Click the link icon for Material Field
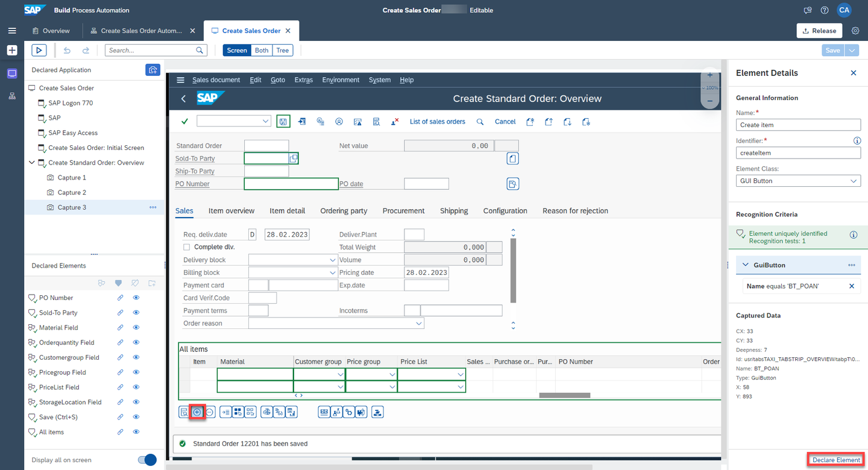 click(121, 328)
